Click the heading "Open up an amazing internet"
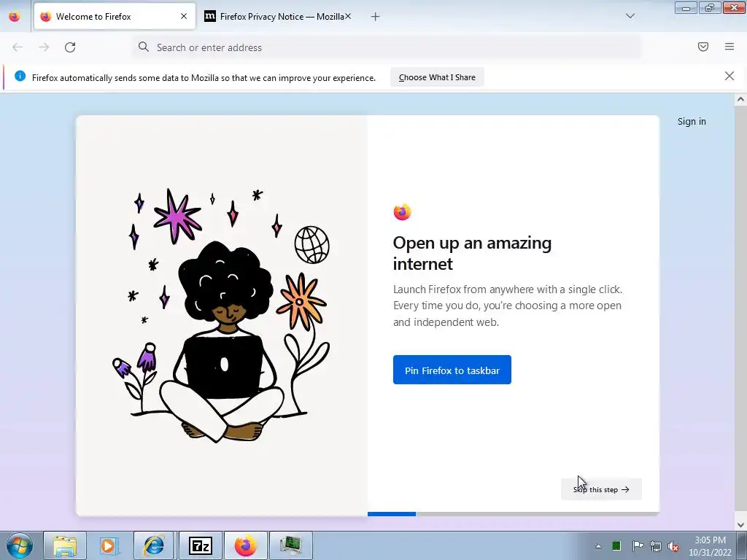Viewport: 747px width, 560px height. [472, 253]
